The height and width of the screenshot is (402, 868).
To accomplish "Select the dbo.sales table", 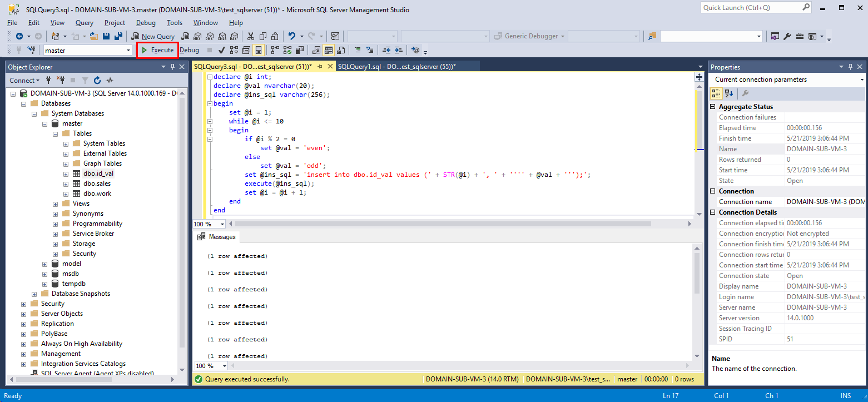I will pos(97,183).
